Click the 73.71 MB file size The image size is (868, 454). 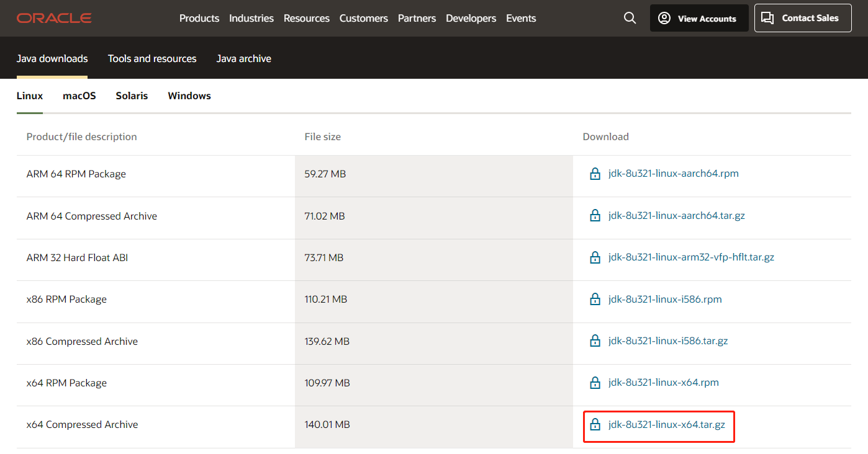pos(324,258)
